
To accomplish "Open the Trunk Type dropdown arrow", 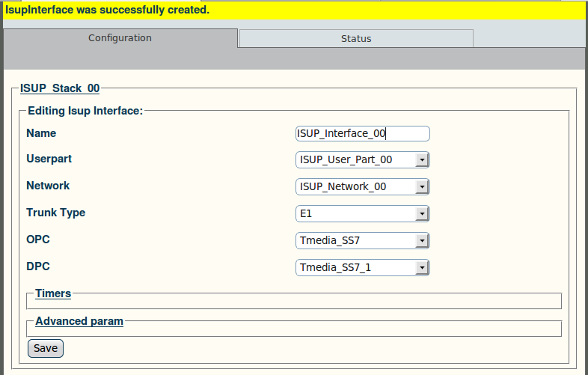I will pos(422,214).
